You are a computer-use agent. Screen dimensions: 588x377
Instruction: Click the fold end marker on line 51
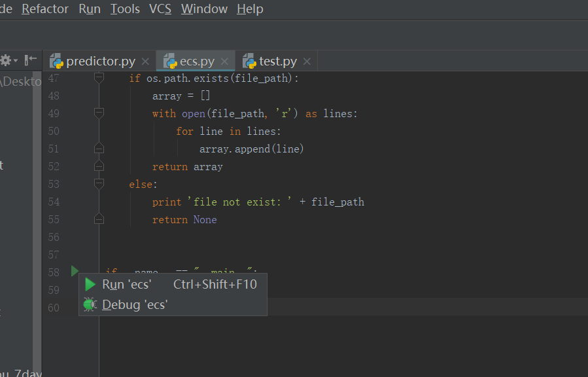[x=99, y=148]
